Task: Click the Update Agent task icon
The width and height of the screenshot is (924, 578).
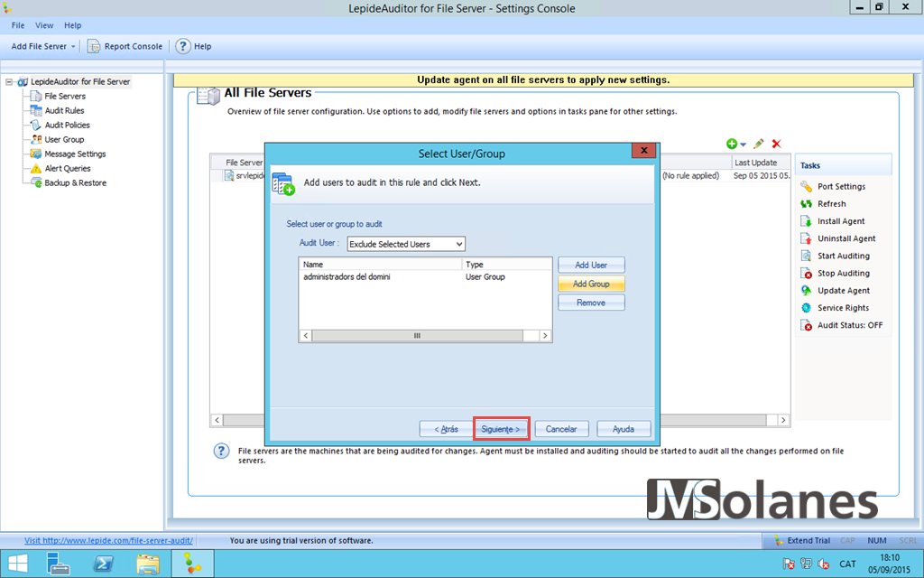Action: tap(806, 290)
